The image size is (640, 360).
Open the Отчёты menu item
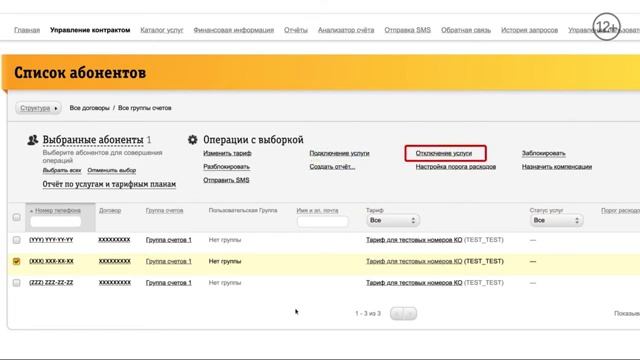[296, 30]
